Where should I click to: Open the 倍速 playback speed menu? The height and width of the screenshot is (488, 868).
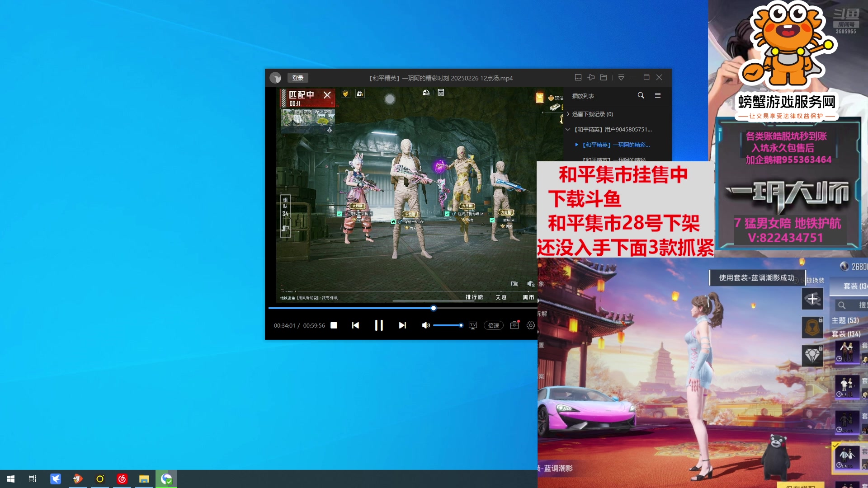click(494, 325)
